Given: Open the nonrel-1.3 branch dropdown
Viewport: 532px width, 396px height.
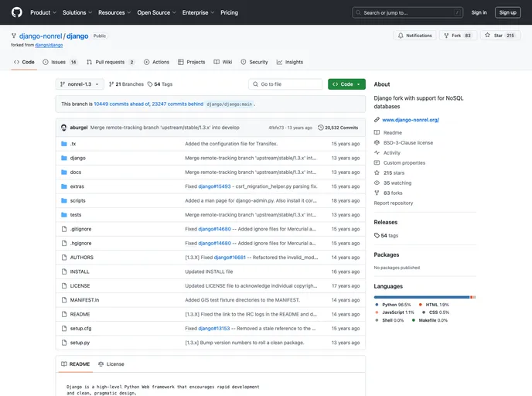Looking at the screenshot, I should coord(80,84).
